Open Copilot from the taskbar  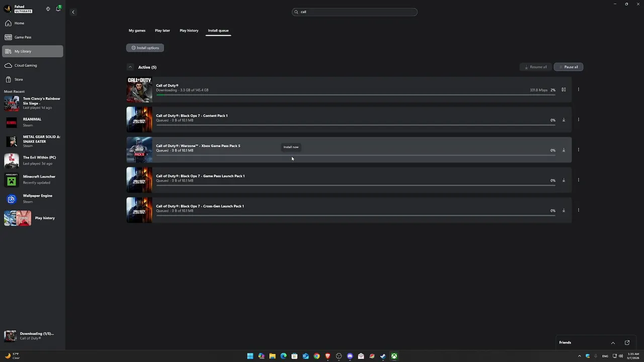261,356
